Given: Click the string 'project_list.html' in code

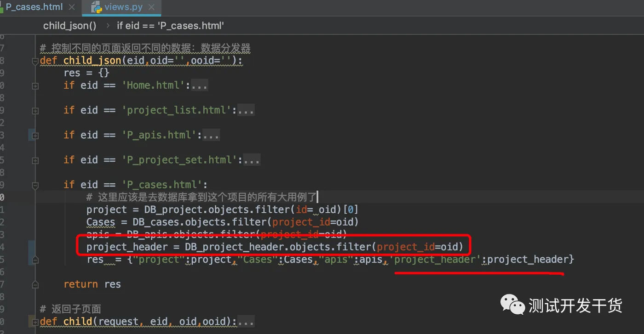Looking at the screenshot, I should click(x=179, y=110).
